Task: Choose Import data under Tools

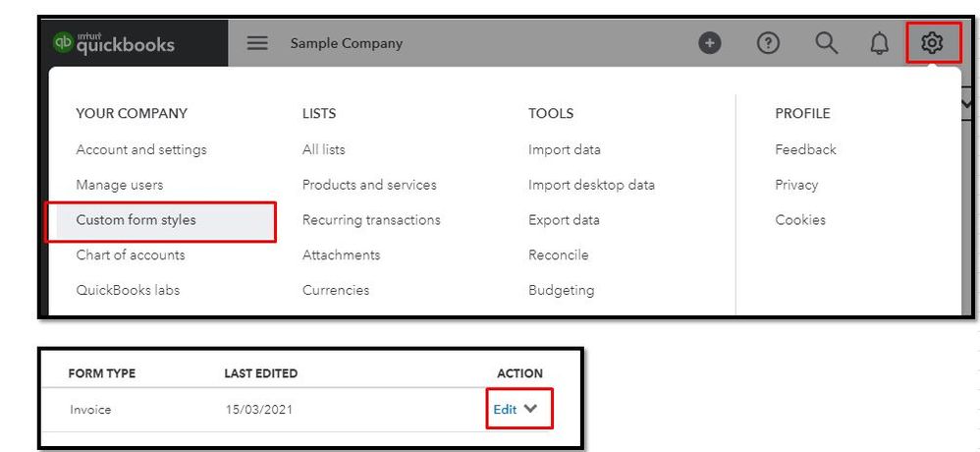Action: [x=565, y=149]
